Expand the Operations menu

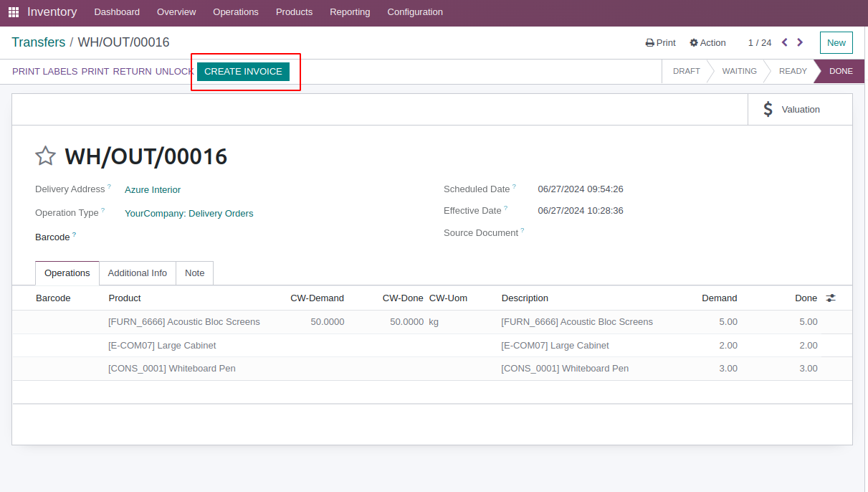coord(236,12)
